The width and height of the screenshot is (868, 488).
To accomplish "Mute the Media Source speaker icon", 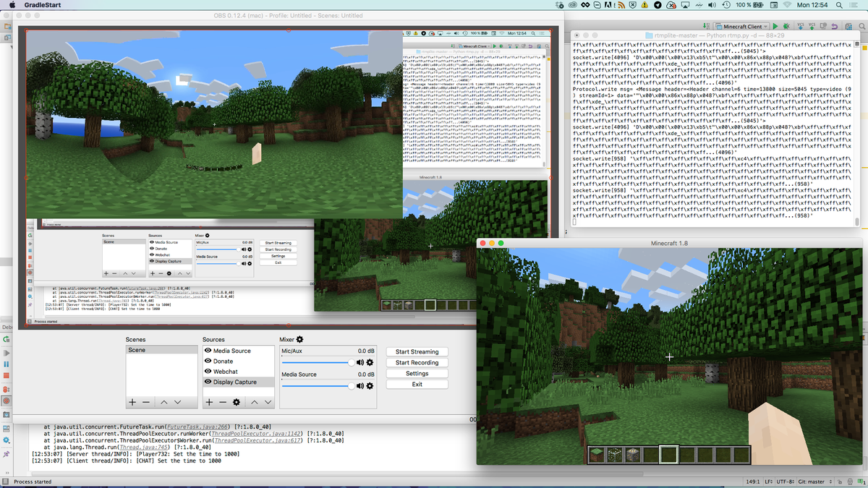I will point(361,386).
